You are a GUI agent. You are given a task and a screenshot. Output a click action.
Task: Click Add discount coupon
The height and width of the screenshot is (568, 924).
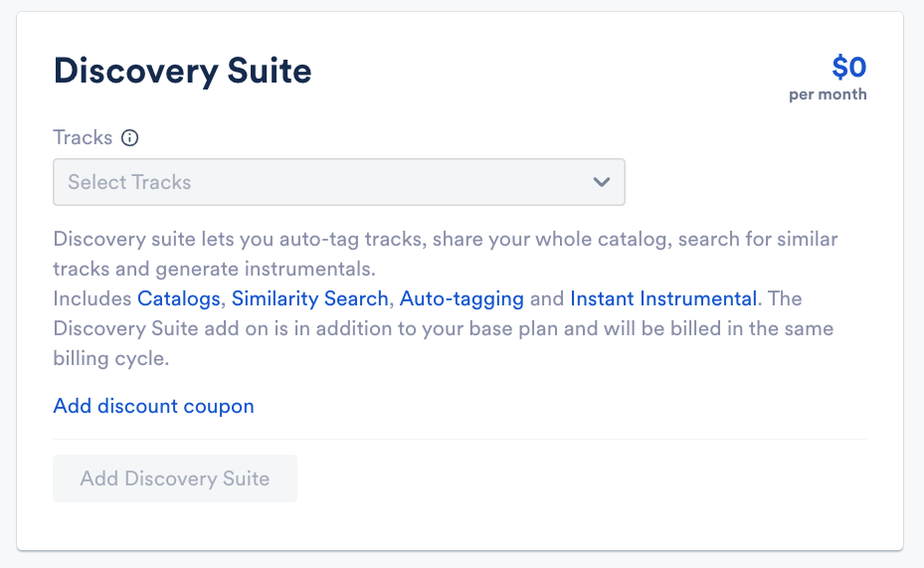(x=153, y=406)
